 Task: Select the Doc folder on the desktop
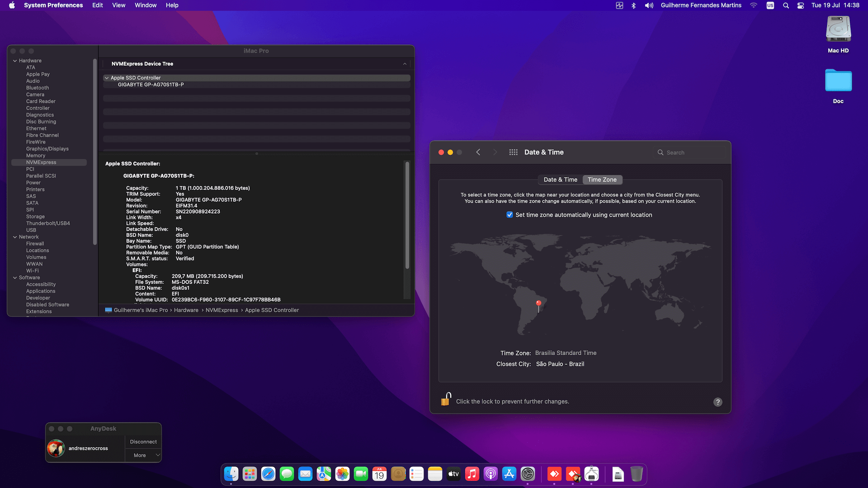[x=838, y=80]
